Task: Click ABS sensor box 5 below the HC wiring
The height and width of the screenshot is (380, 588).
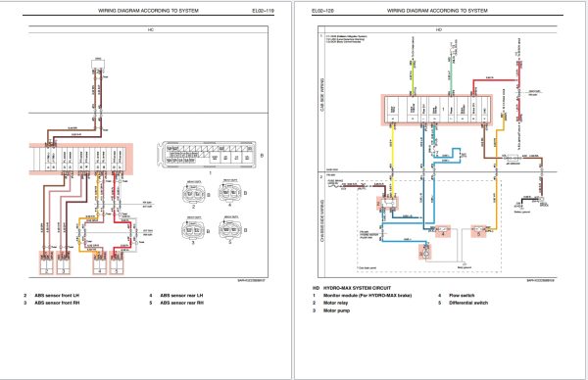Action: 117,263
